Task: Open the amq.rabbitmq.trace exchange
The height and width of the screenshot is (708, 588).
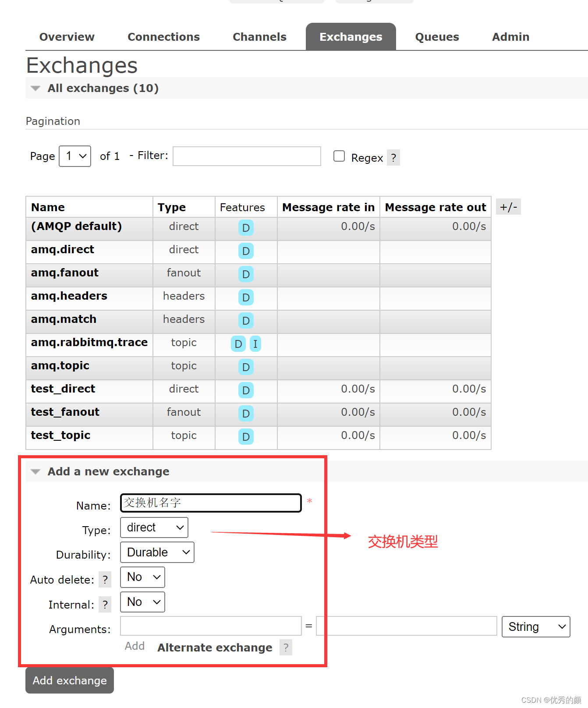Action: tap(89, 342)
